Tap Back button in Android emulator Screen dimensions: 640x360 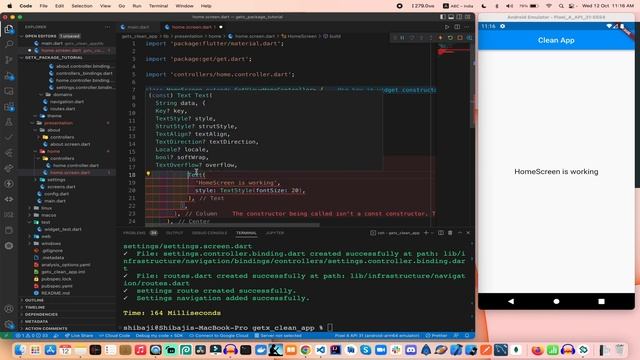coord(511,301)
